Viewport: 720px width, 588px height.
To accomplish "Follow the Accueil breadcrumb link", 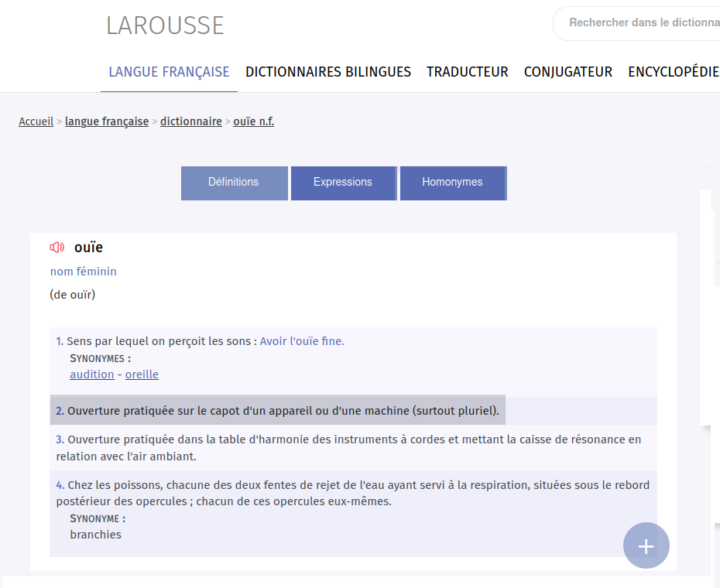I will [x=36, y=121].
